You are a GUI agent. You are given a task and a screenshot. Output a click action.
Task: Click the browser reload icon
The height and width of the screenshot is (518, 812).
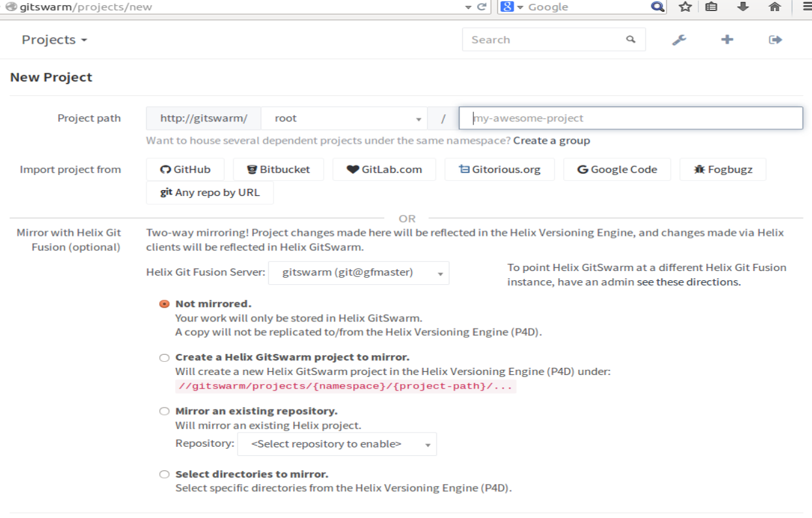482,7
